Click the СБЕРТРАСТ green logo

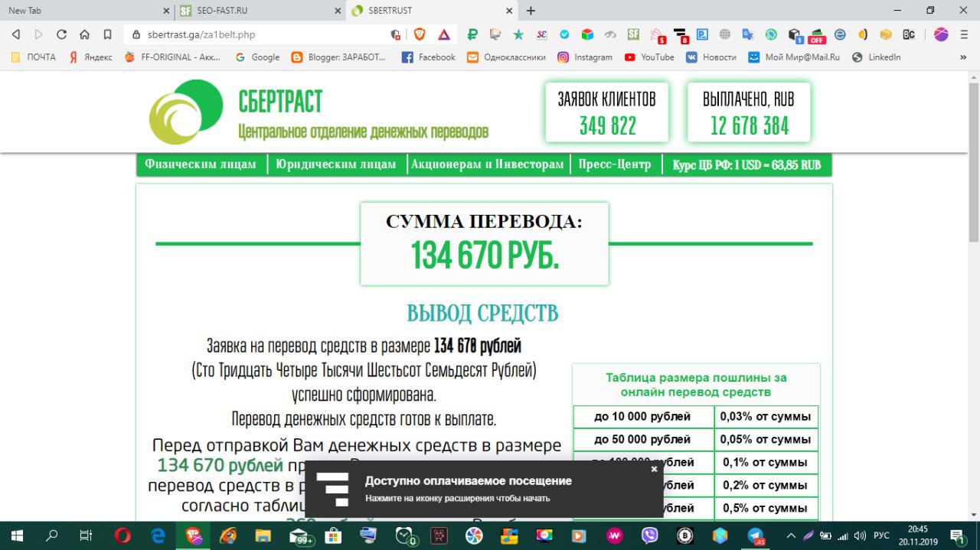tap(185, 112)
